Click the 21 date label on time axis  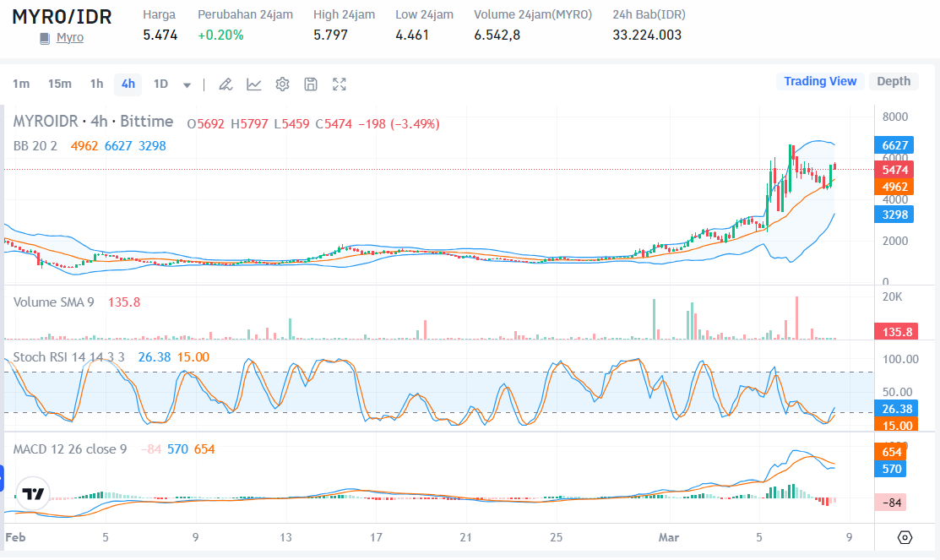[x=466, y=537]
